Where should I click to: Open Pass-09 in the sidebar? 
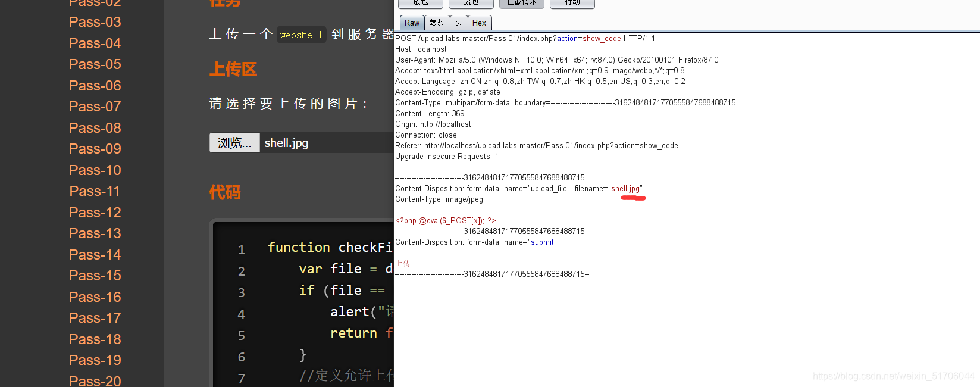coord(95,149)
